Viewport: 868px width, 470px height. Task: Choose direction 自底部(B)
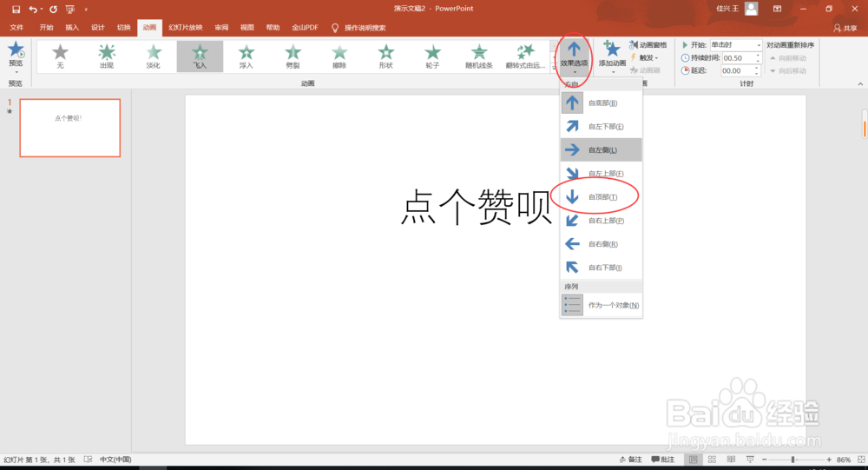[x=602, y=103]
